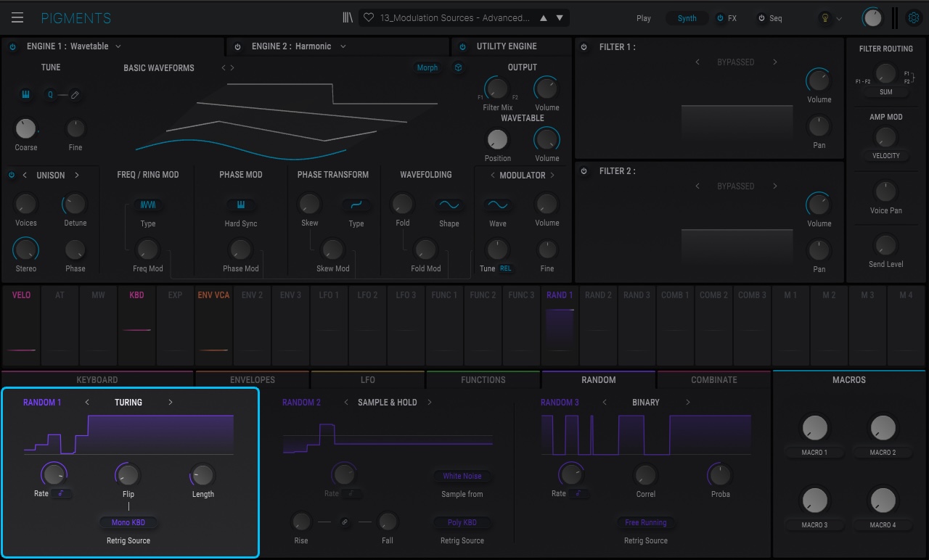Toggle Filter 2 power button
Screen dimensions: 929x560
(x=584, y=171)
